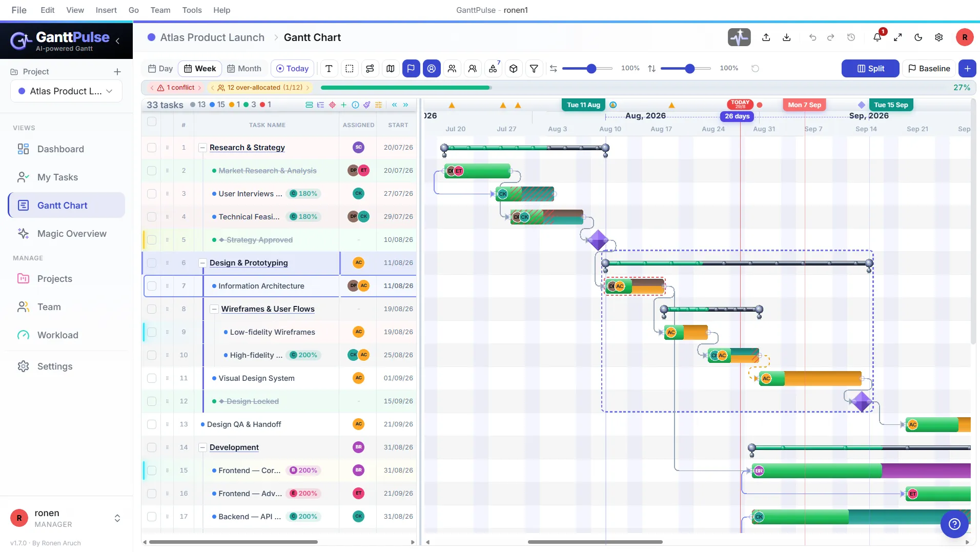This screenshot has height=552, width=980.
Task: Click the download/import icon in header
Action: coord(787,37)
